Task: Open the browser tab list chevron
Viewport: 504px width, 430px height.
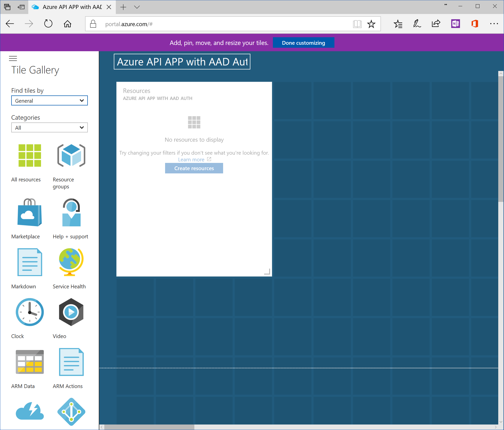Action: click(137, 7)
